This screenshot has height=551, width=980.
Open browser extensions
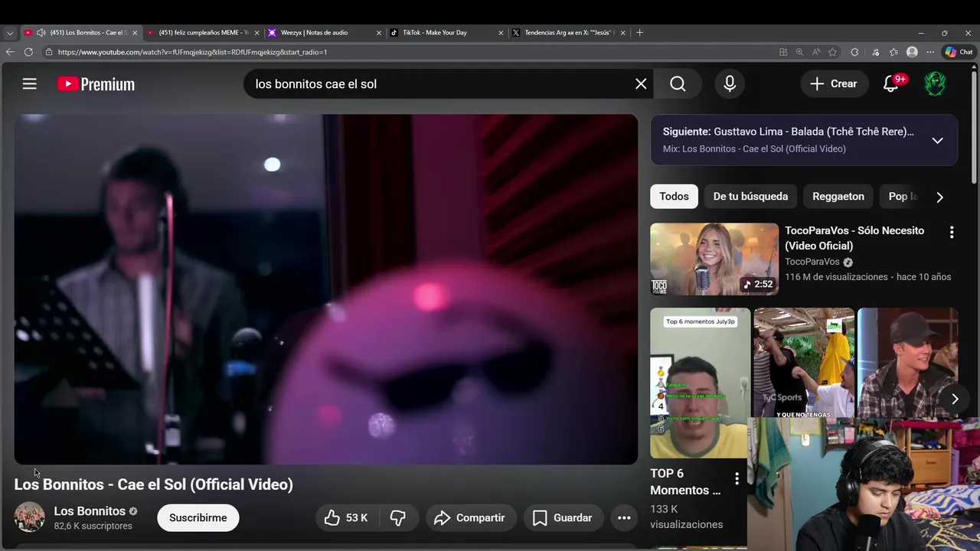[854, 52]
